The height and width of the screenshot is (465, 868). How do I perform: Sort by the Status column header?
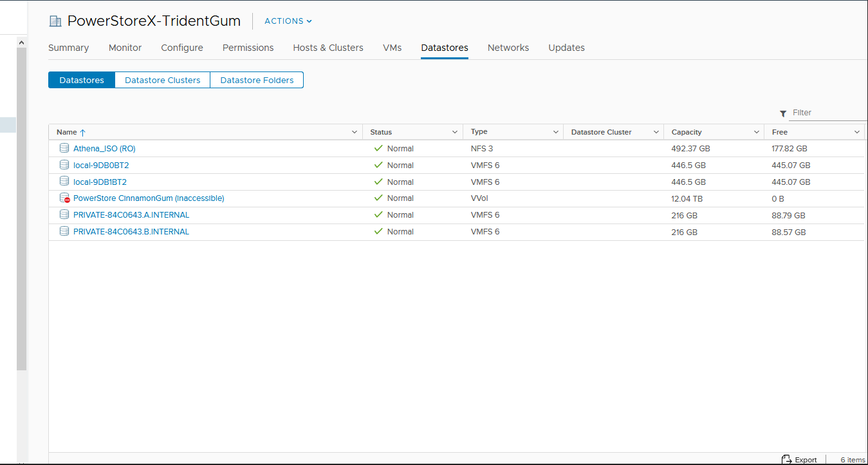tap(381, 132)
